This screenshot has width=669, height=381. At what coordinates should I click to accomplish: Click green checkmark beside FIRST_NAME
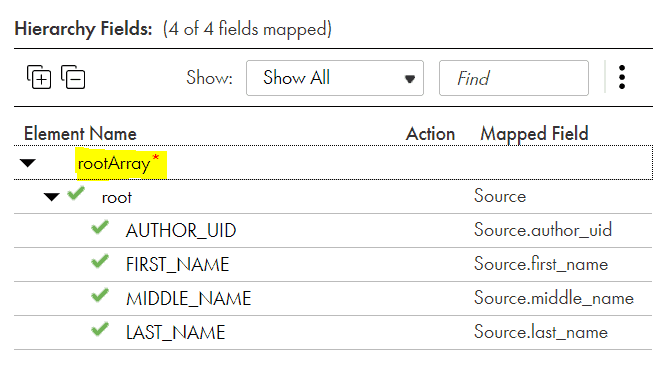point(100,261)
